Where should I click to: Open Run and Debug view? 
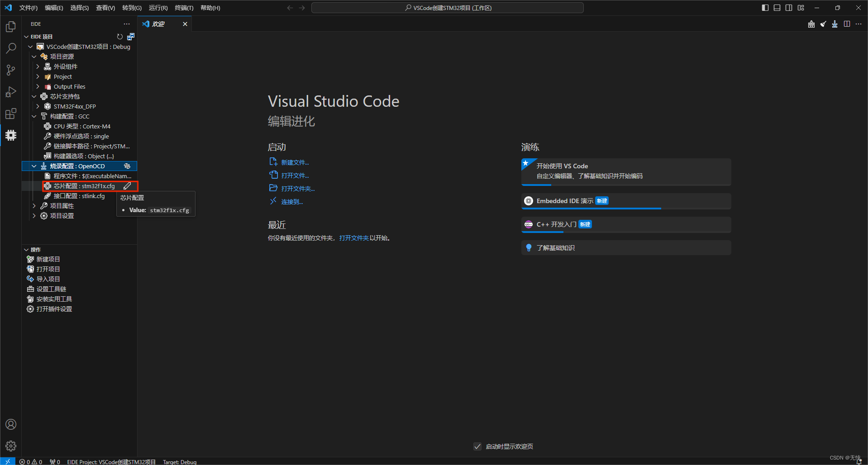[x=11, y=92]
